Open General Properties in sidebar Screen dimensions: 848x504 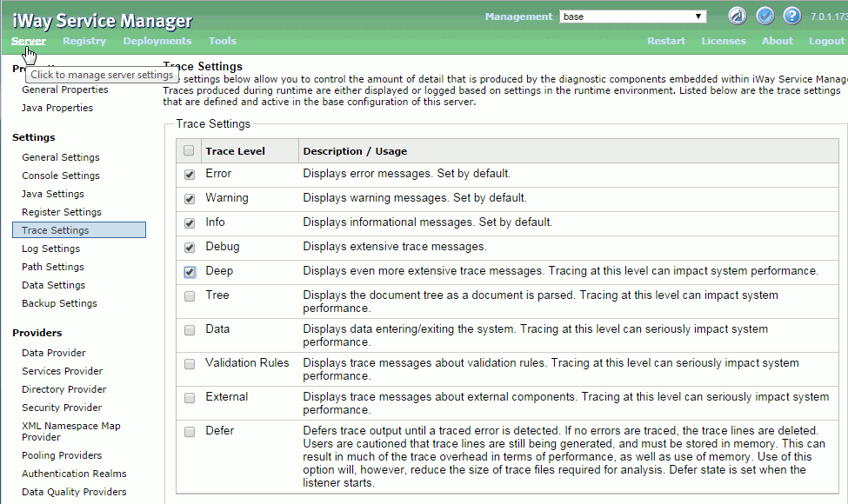click(x=65, y=90)
